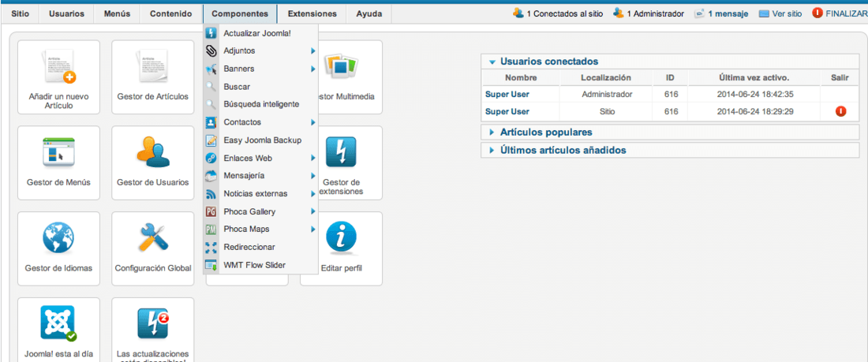Screen dimensions: 868x362
Task: Click the Adjuntos paperclip icon
Action: point(211,51)
